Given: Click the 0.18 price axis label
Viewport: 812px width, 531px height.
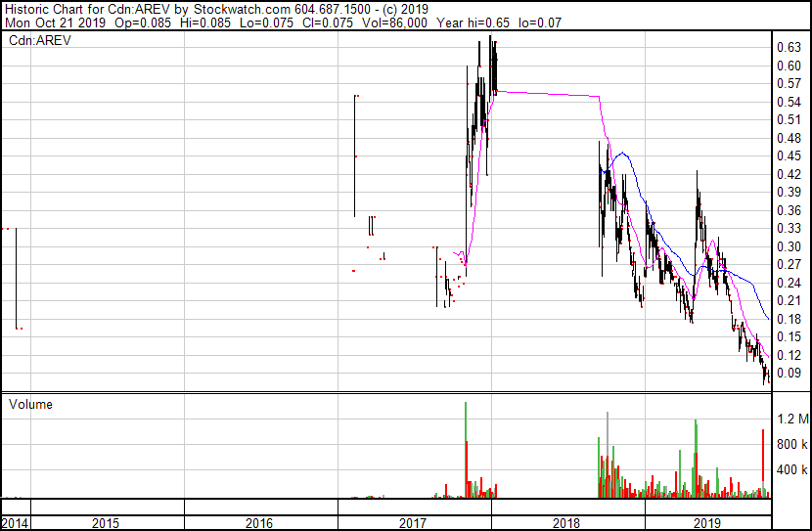Looking at the screenshot, I should [x=789, y=319].
